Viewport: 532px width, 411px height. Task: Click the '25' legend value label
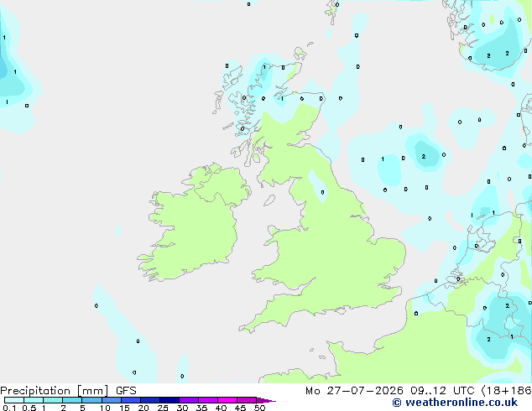point(163,408)
